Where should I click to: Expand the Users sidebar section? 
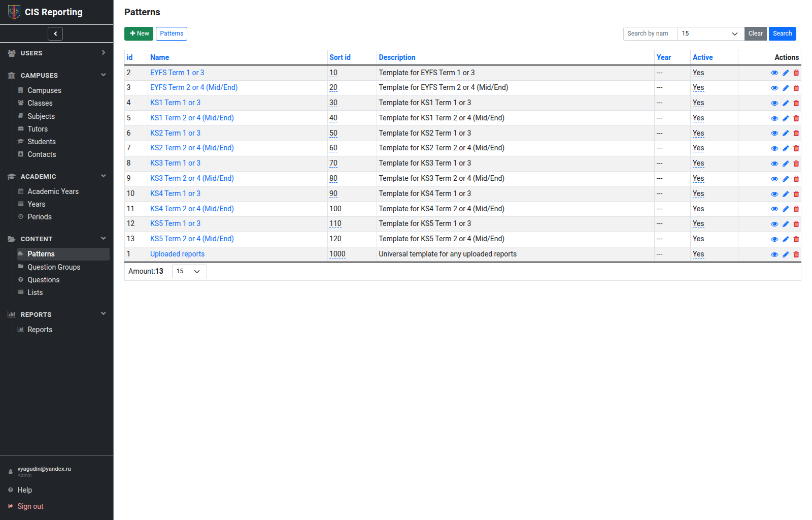[x=104, y=53]
